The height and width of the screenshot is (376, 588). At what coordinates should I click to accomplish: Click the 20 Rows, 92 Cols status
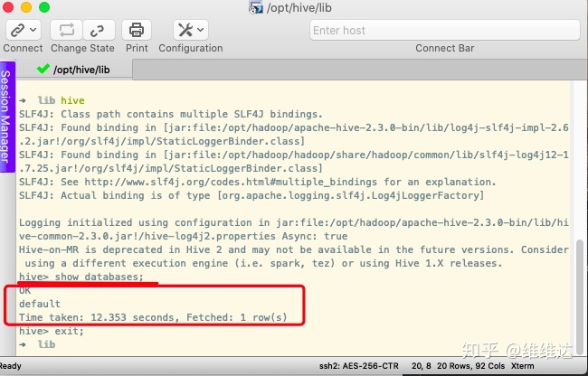[x=470, y=366]
